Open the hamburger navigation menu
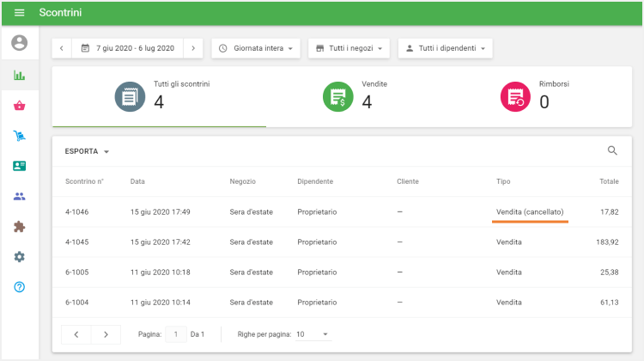The image size is (644, 361). [x=19, y=12]
